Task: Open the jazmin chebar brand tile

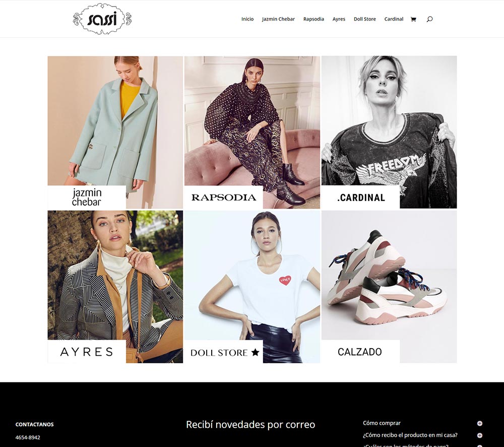Action: (115, 133)
